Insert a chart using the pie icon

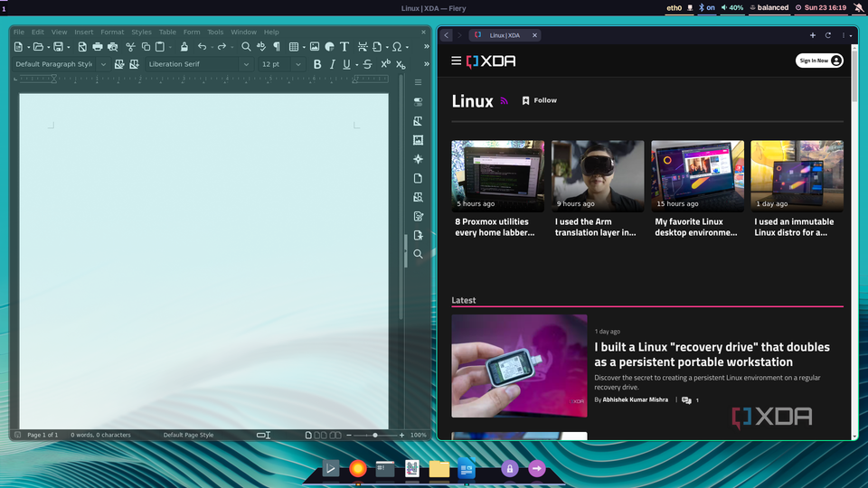[329, 47]
